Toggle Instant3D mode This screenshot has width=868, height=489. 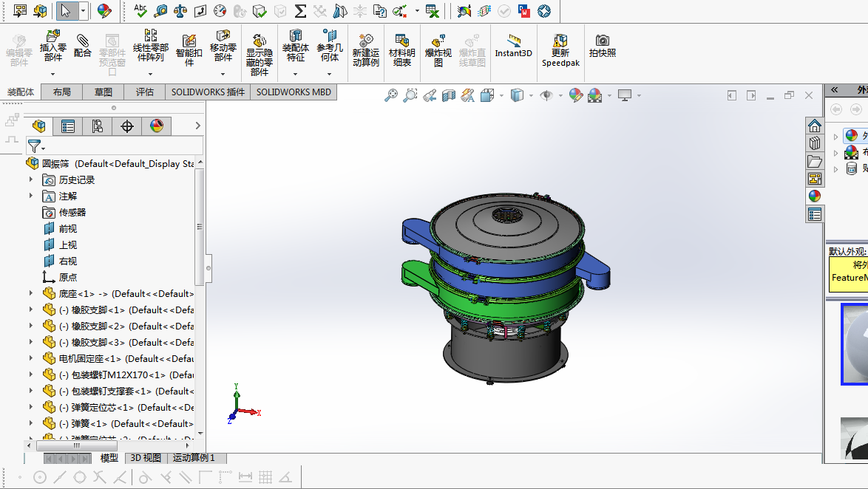[x=513, y=44]
